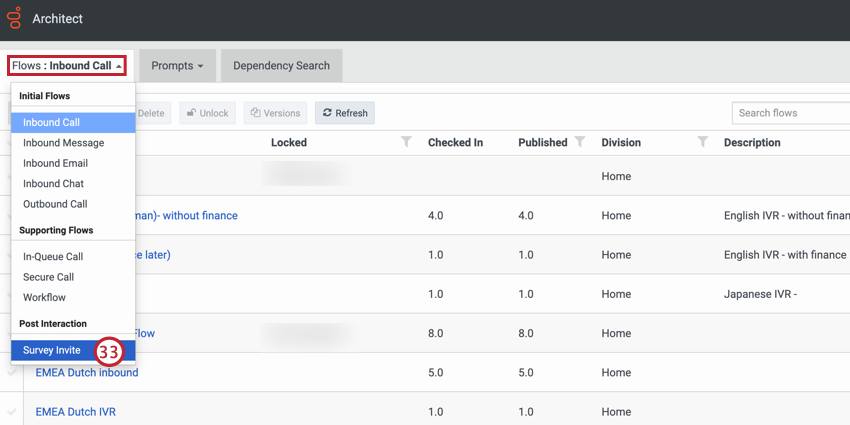Click into the Search flows field
The width and height of the screenshot is (850, 425).
(790, 113)
